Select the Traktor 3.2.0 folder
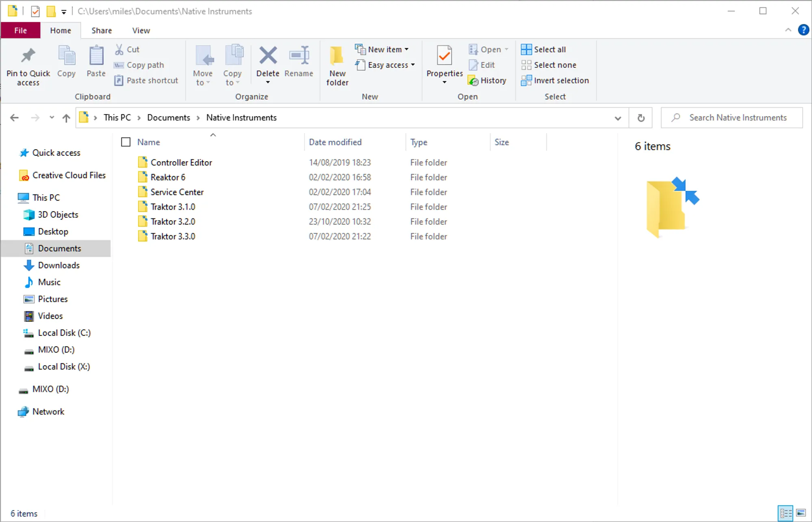 173,222
